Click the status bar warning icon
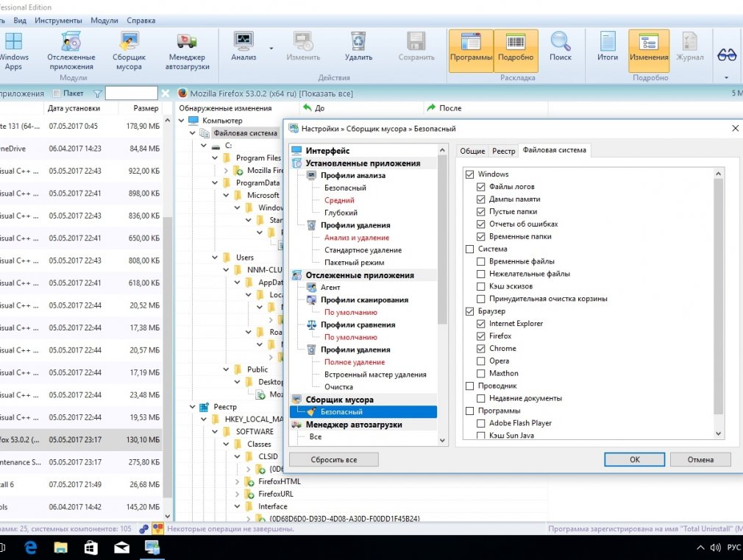The width and height of the screenshot is (743, 560). (x=157, y=528)
